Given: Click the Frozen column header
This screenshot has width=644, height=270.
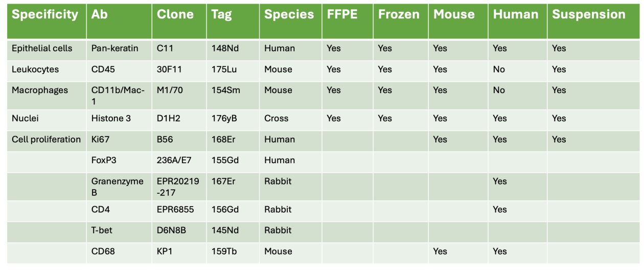Looking at the screenshot, I should (398, 15).
